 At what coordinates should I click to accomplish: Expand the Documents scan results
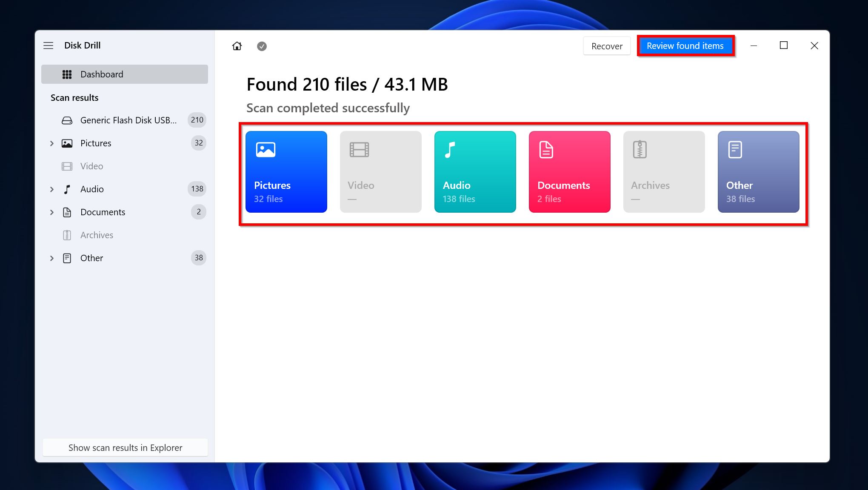coord(52,212)
